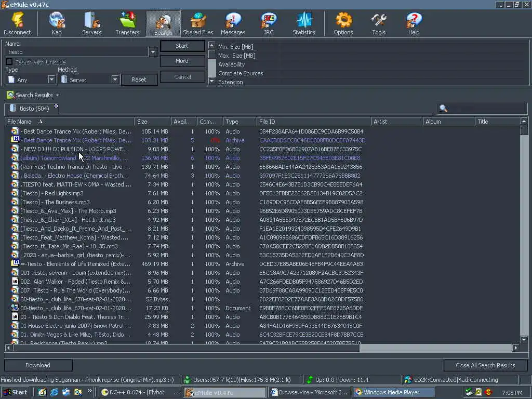Sort by the Type column header
532x399 pixels.
tap(240, 122)
